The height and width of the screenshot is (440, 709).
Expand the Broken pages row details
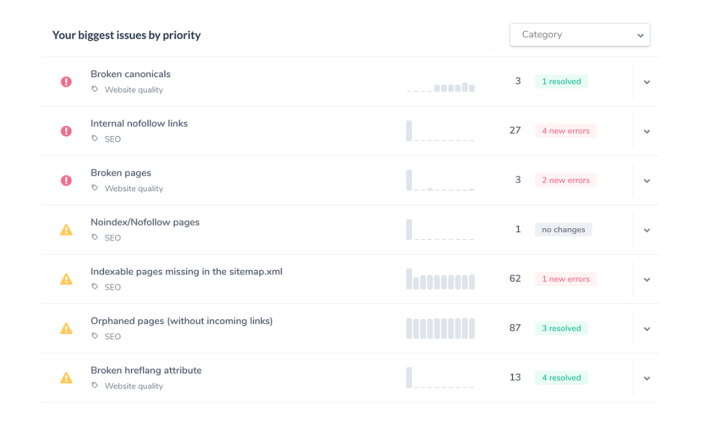click(647, 180)
